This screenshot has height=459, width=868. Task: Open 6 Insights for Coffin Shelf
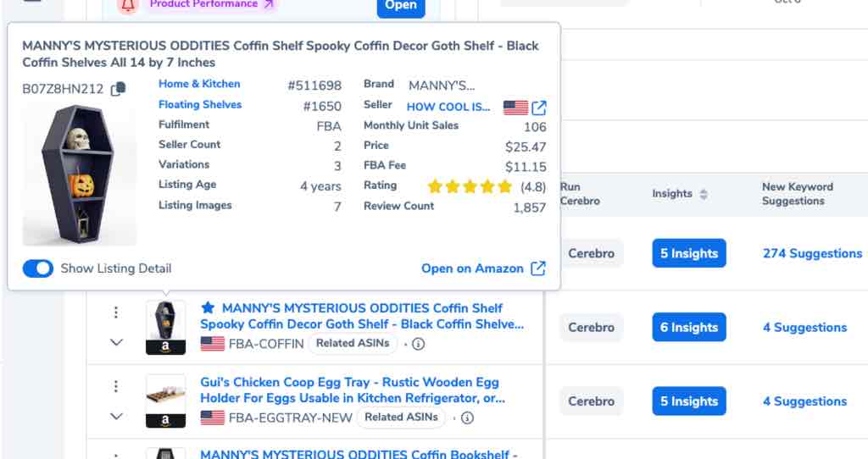click(688, 328)
